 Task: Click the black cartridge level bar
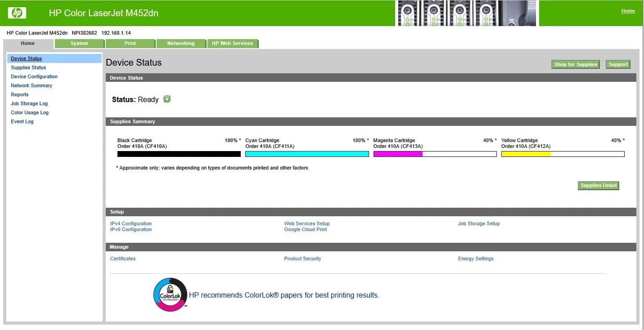[179, 154]
